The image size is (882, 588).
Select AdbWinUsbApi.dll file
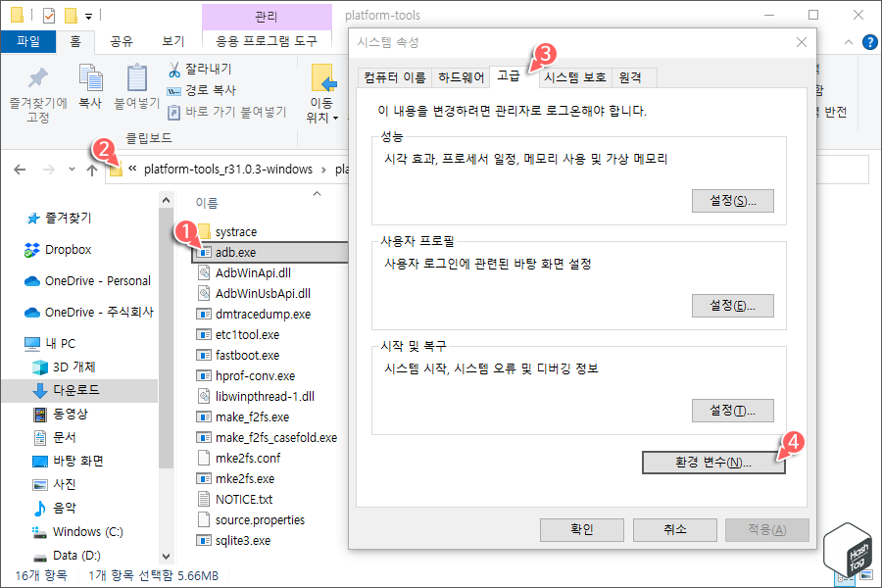pos(254,293)
